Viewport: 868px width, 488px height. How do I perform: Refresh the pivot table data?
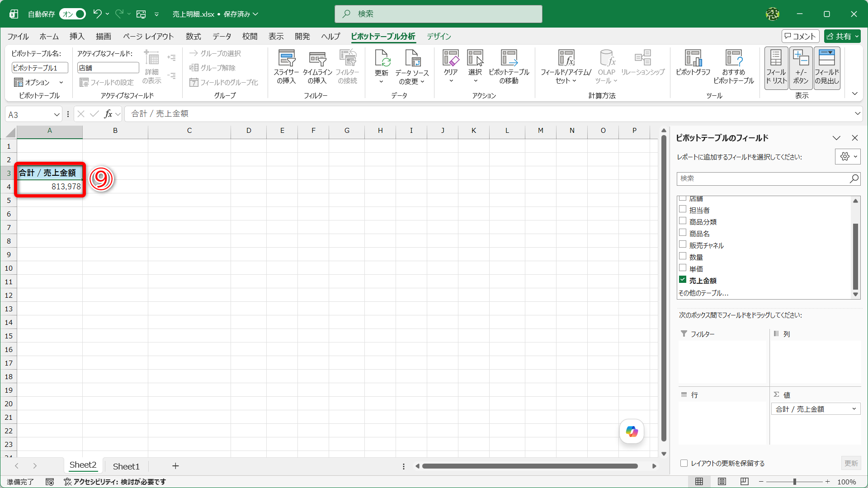click(381, 67)
